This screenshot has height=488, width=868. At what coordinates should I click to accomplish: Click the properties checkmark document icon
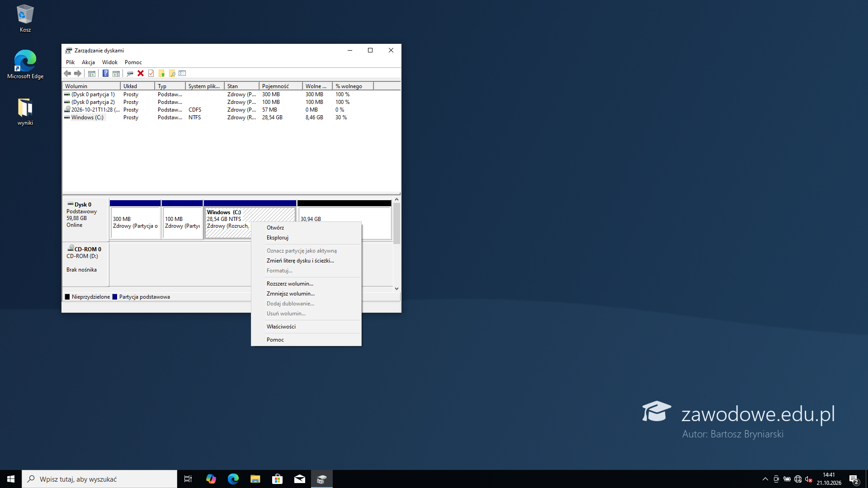tap(151, 73)
